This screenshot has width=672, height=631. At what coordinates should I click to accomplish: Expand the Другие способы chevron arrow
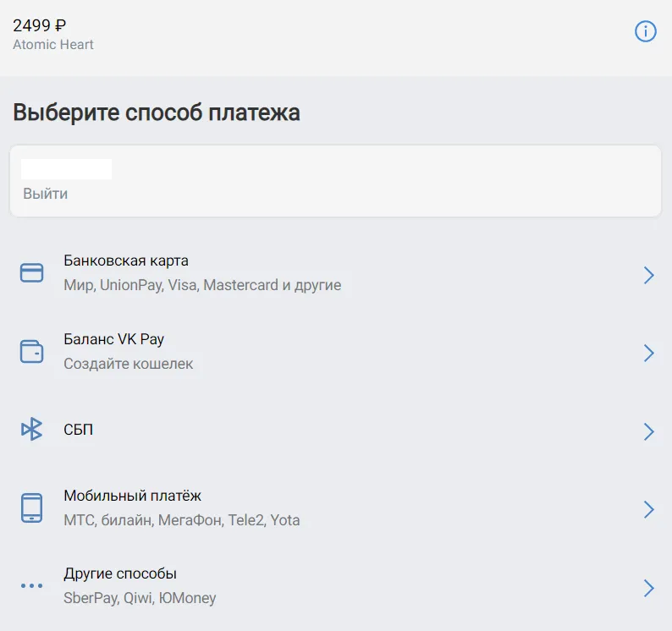pyautogui.click(x=649, y=588)
